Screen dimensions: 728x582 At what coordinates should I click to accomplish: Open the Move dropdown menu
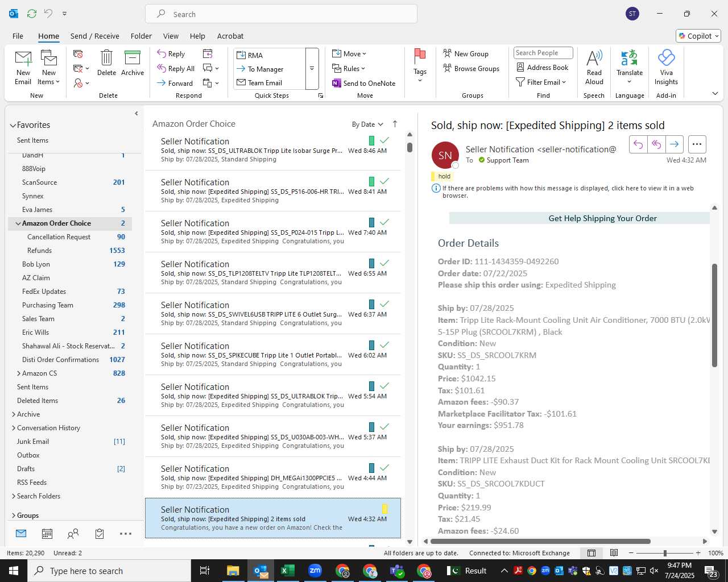click(x=349, y=53)
